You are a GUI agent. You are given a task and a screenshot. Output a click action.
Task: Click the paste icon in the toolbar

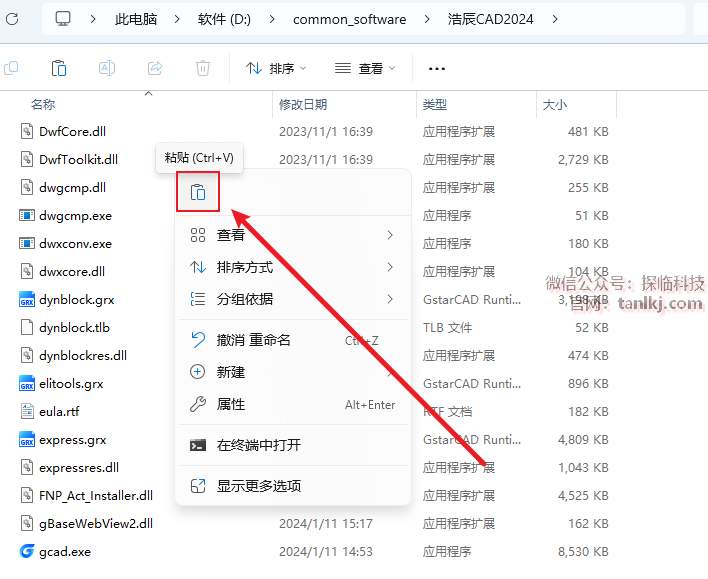click(59, 68)
